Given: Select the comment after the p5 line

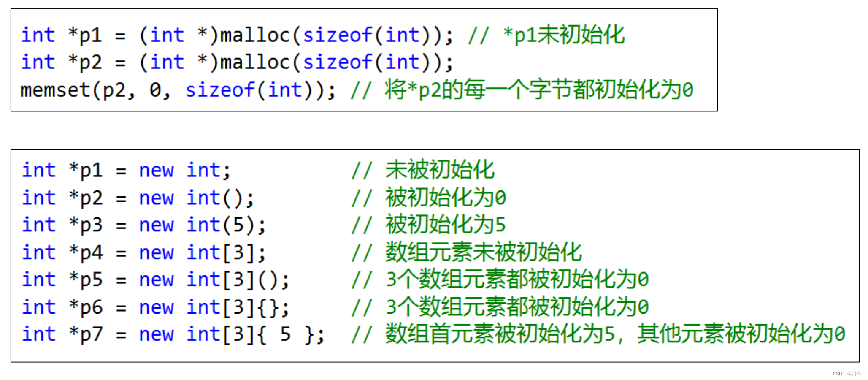Looking at the screenshot, I should pyautogui.click(x=517, y=280).
